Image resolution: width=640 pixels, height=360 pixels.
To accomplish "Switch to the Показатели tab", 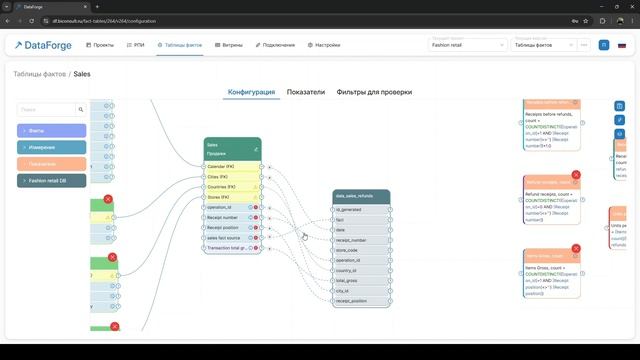I will [306, 92].
